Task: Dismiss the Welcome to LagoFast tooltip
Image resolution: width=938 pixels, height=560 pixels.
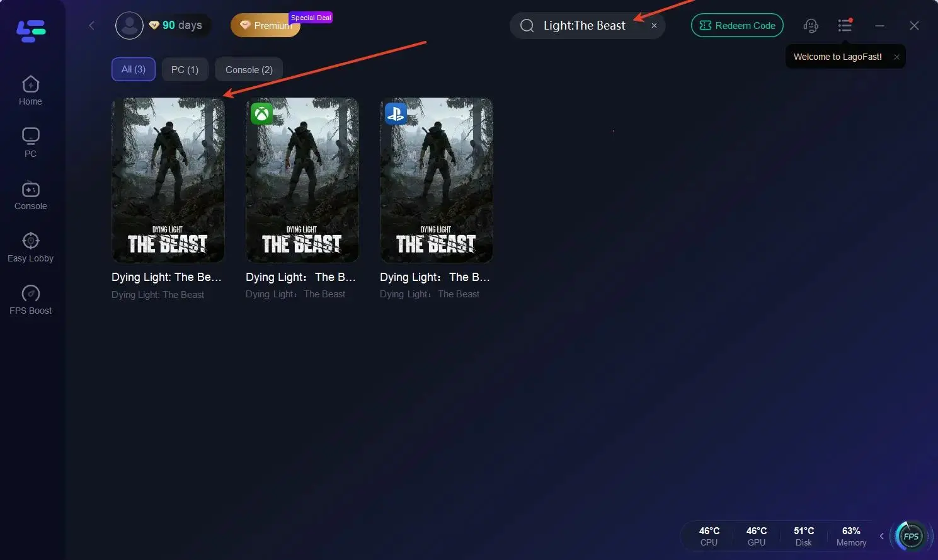Action: pos(896,57)
